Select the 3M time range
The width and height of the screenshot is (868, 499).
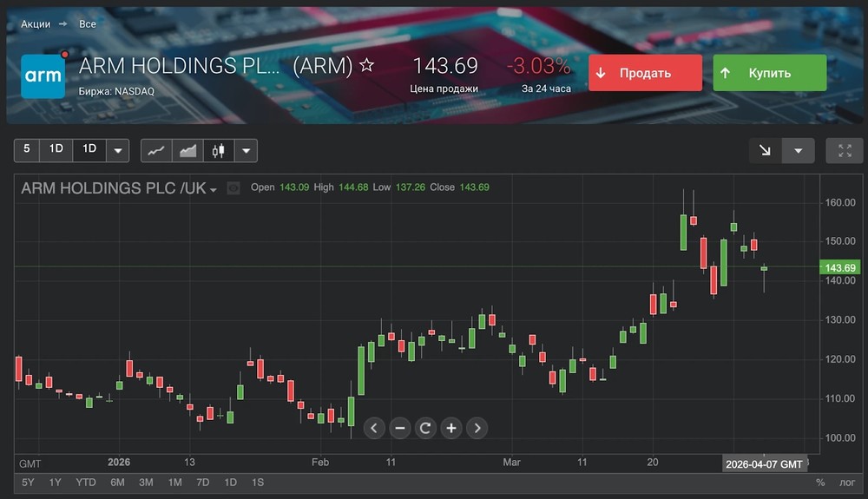(x=146, y=483)
